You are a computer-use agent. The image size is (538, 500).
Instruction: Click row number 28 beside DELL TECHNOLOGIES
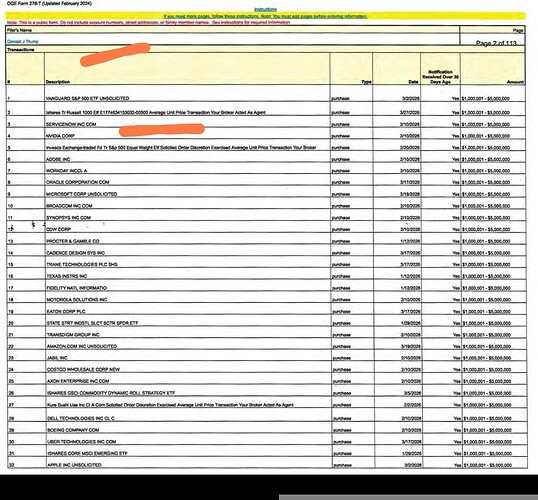click(x=11, y=418)
